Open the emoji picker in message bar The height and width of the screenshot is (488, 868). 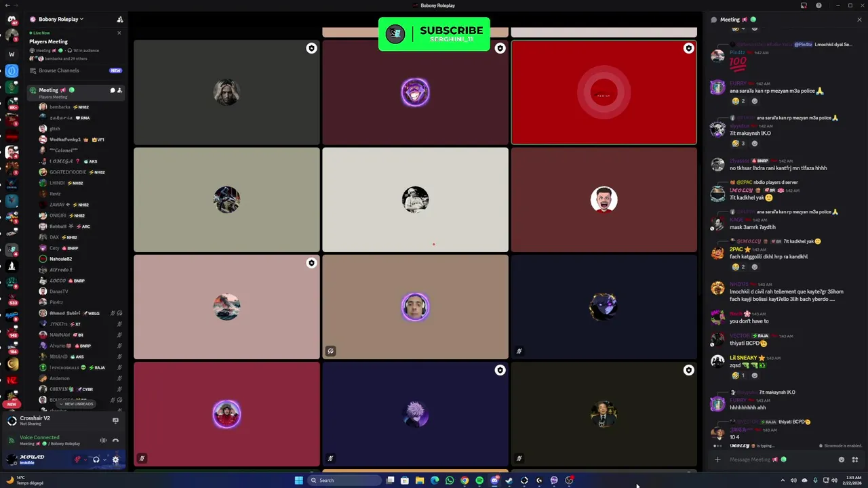pyautogui.click(x=842, y=460)
